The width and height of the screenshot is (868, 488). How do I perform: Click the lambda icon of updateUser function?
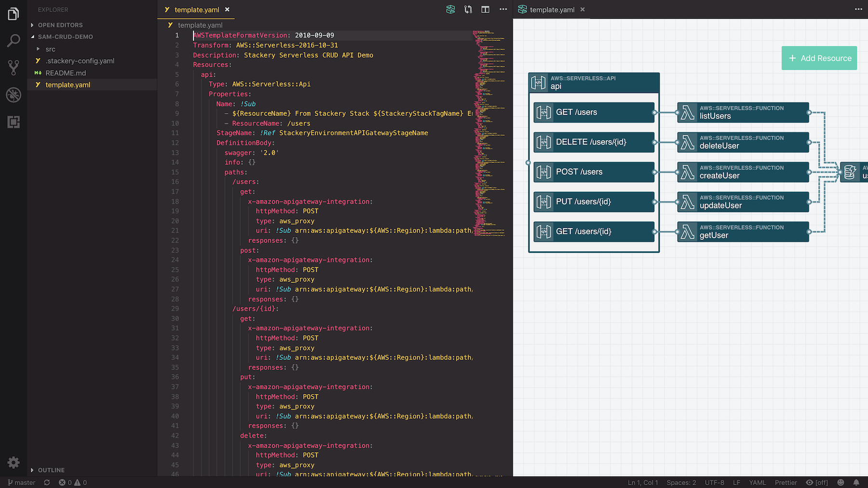pyautogui.click(x=688, y=202)
